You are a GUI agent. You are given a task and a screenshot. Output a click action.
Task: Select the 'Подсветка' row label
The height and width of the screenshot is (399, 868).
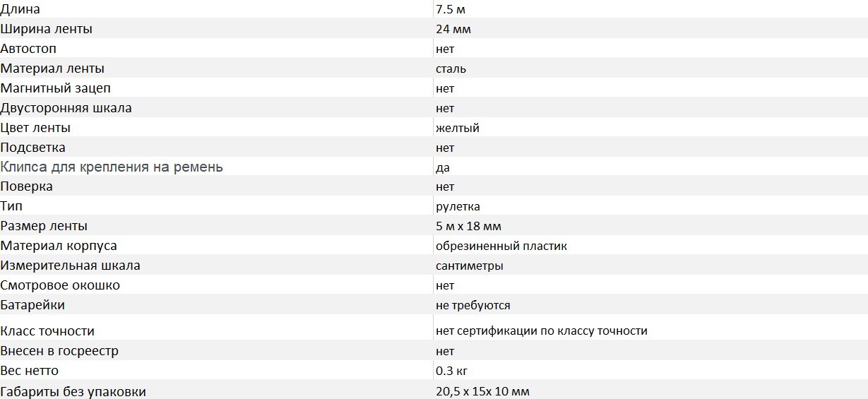pos(33,148)
